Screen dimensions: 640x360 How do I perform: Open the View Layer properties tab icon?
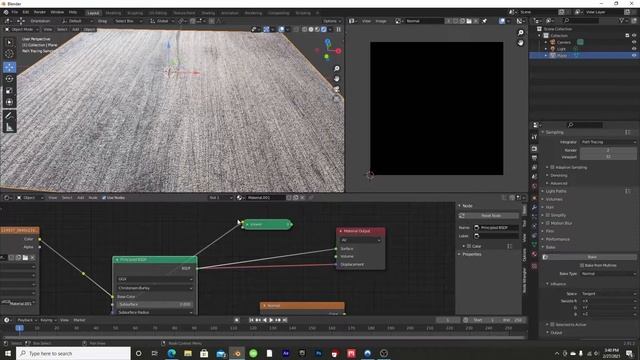point(534,167)
